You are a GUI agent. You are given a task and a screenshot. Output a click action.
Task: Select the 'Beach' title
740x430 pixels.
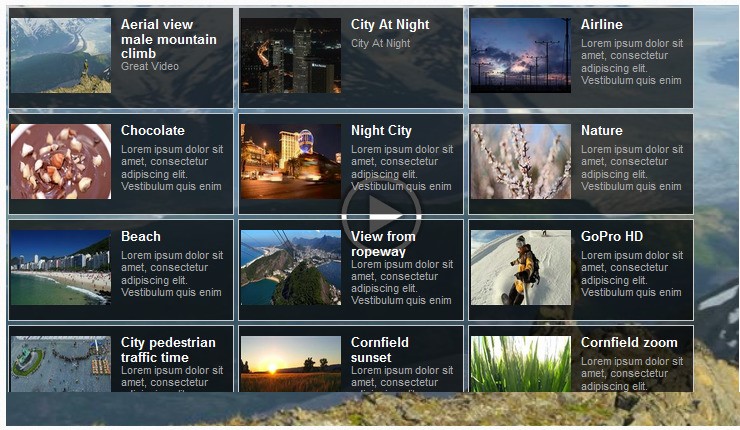click(141, 236)
